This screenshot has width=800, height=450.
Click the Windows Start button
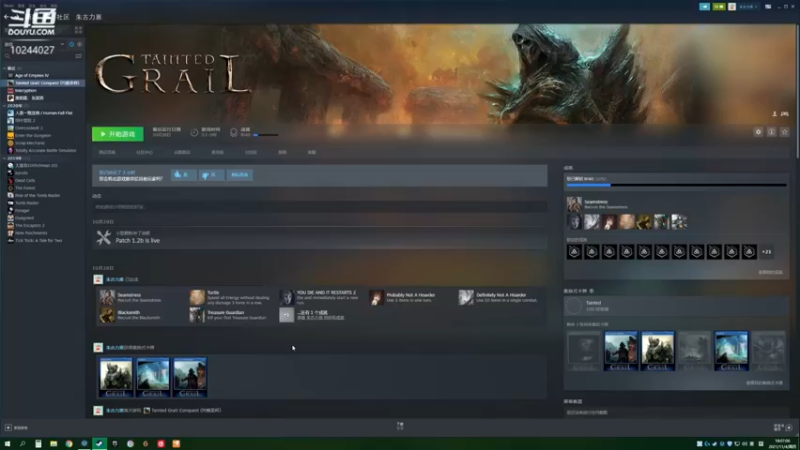tap(7, 444)
